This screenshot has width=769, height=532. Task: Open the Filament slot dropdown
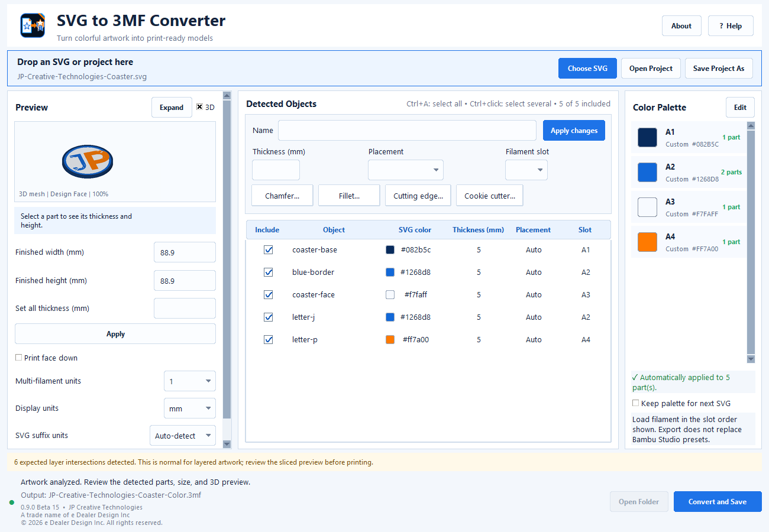[526, 170]
